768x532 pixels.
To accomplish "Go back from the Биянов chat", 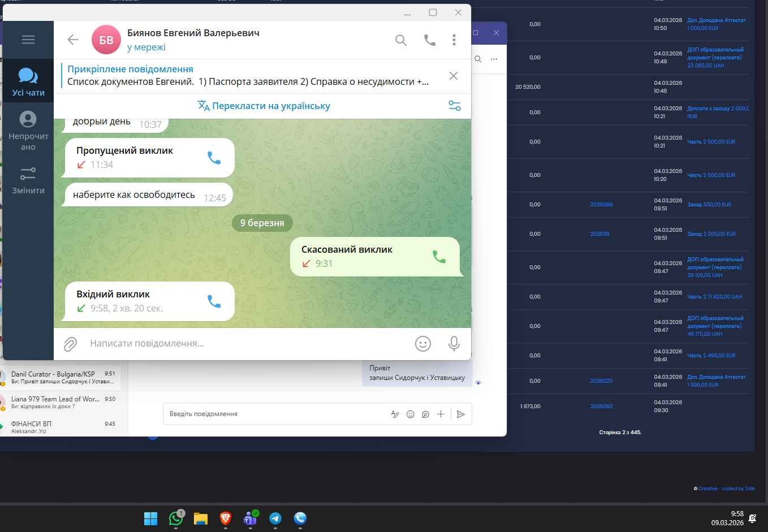I will coord(72,40).
